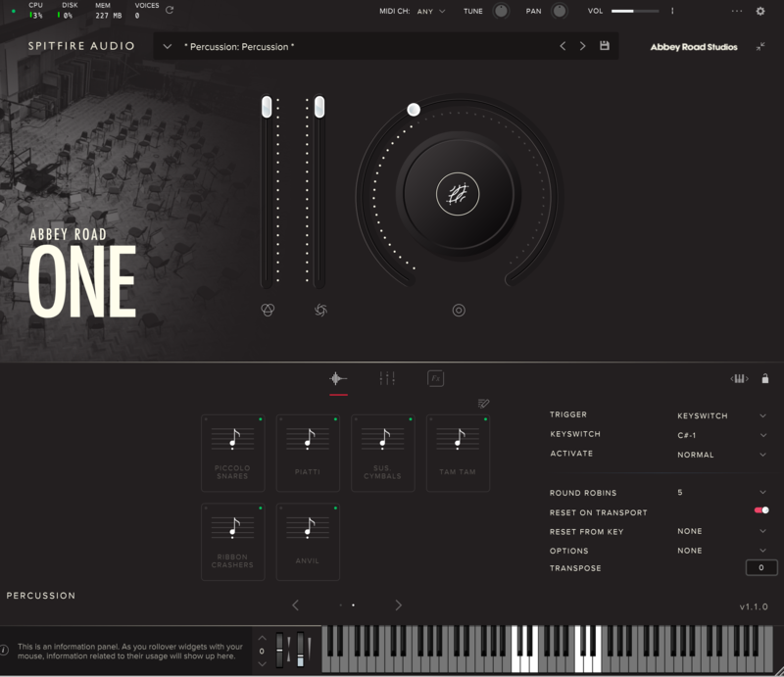Click the VOL slider
Image resolution: width=784 pixels, height=677 pixels.
point(634,11)
